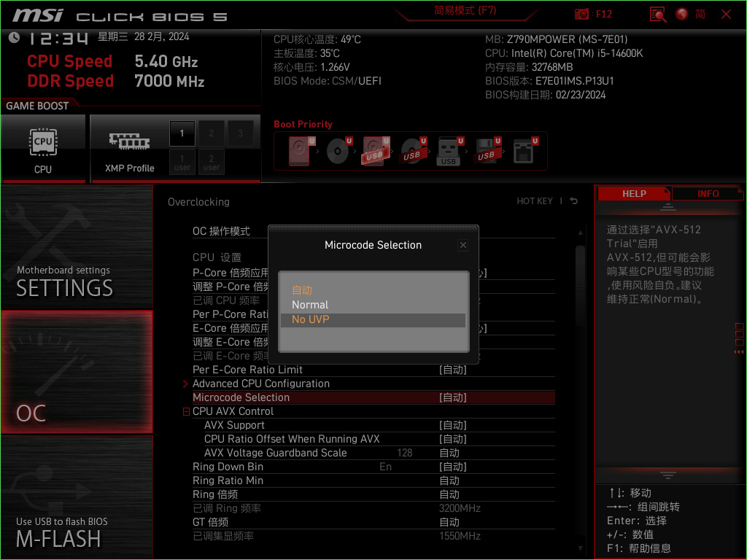Viewport: 747px width, 560px height.
Task: Exit BIOS with the red X icon
Action: 726,15
